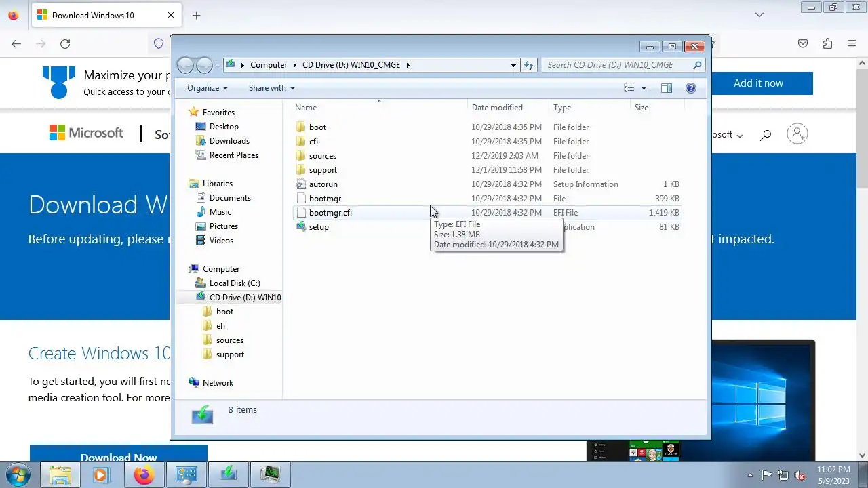Go back in Firefox browser
This screenshot has width=868, height=488.
pyautogui.click(x=16, y=43)
